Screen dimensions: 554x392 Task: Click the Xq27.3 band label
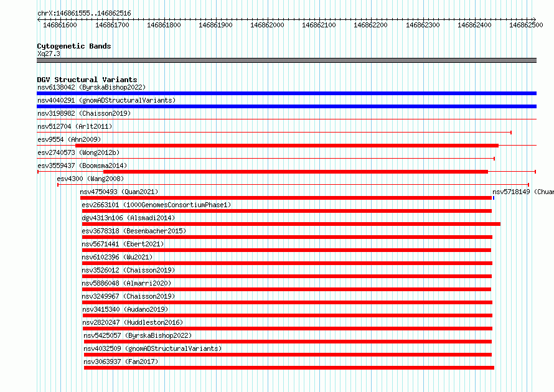click(49, 54)
